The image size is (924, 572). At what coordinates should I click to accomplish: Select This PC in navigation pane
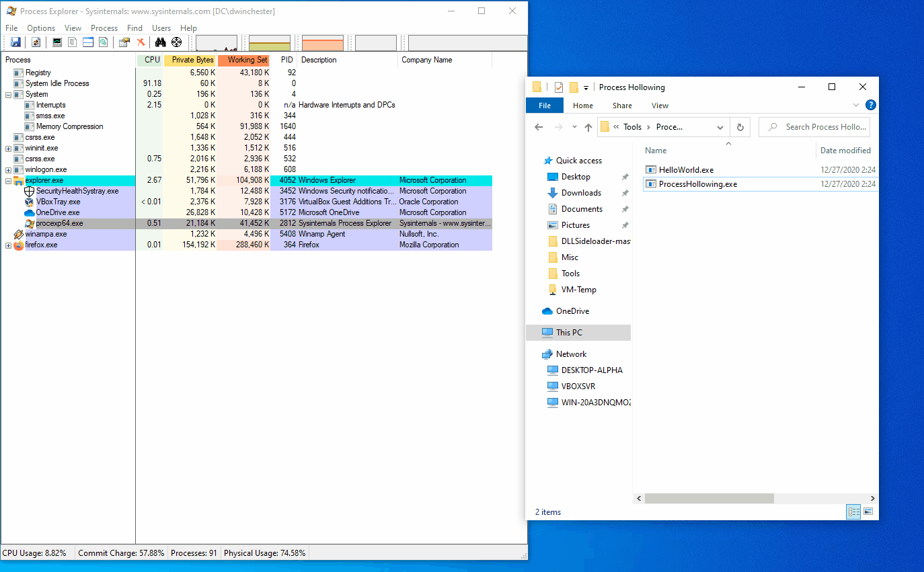point(578,333)
